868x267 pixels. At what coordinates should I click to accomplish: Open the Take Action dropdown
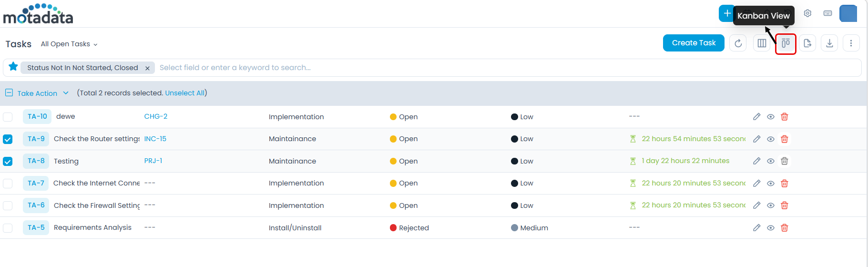pyautogui.click(x=43, y=93)
